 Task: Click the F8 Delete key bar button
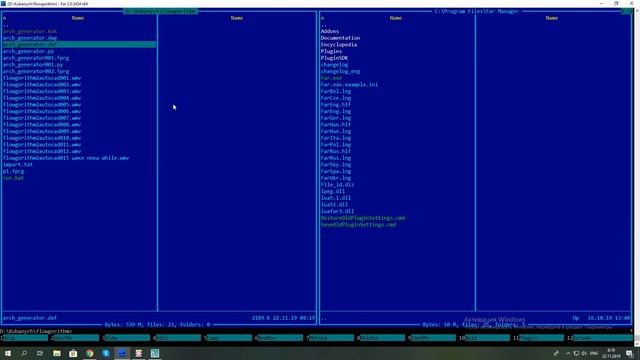click(x=382, y=338)
